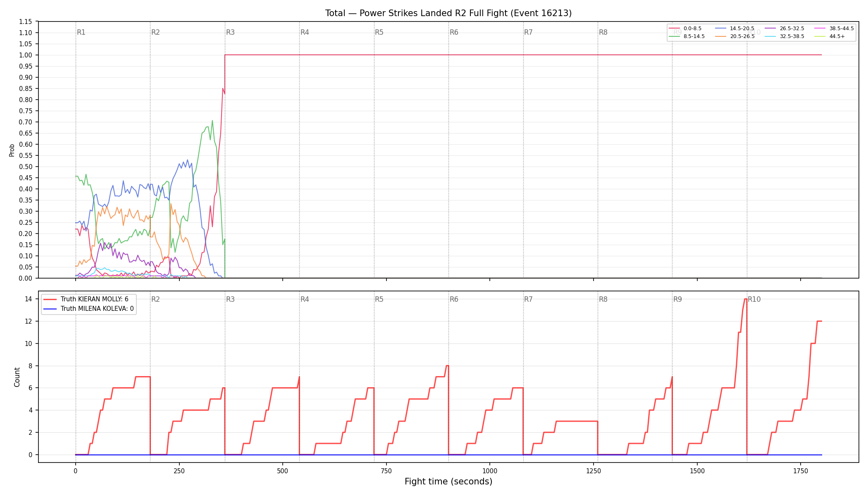Click the 1.15 tick on Prob axis
This screenshot has height=496, width=868.
[26, 21]
